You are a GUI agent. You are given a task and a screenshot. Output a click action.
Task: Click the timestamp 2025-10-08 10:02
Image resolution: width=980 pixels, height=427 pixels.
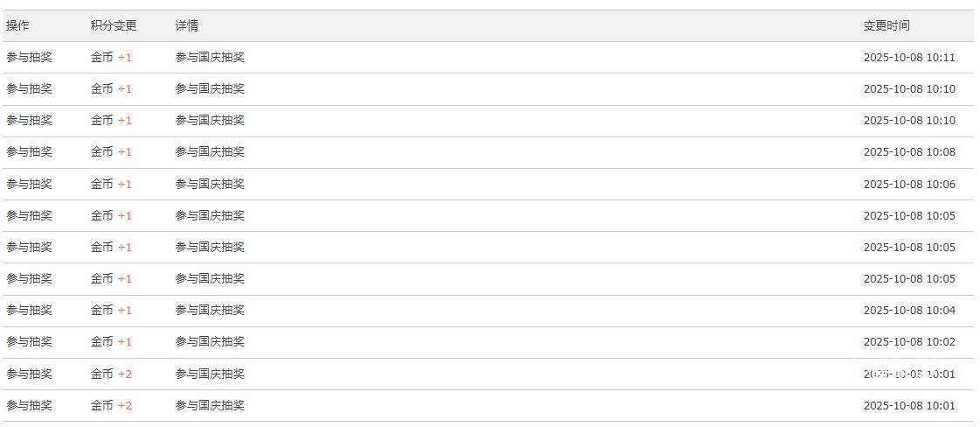909,341
